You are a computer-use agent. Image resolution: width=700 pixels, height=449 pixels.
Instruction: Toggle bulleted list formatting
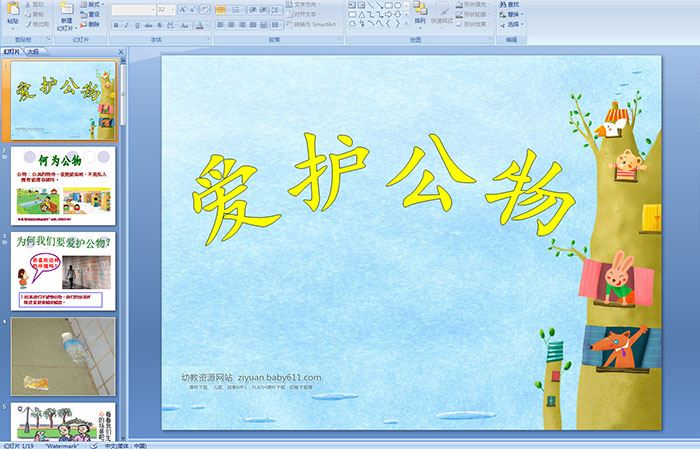pyautogui.click(x=222, y=8)
